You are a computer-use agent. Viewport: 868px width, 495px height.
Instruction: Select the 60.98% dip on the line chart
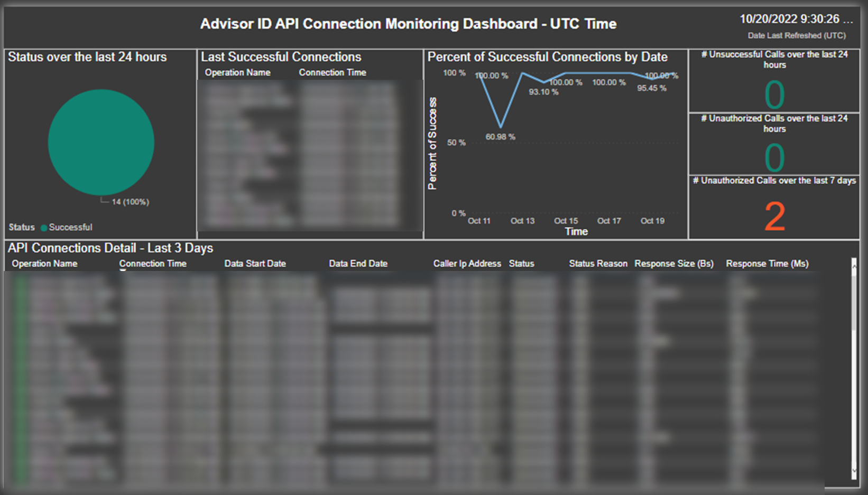(x=501, y=127)
